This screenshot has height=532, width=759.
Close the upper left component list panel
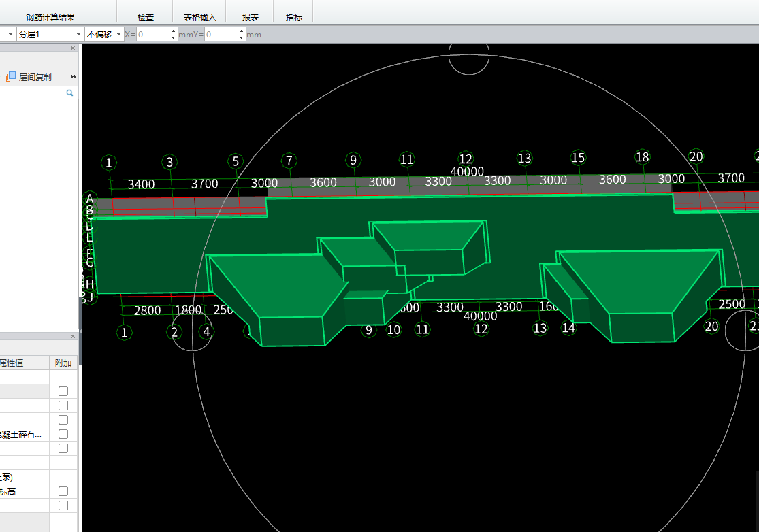73,48
